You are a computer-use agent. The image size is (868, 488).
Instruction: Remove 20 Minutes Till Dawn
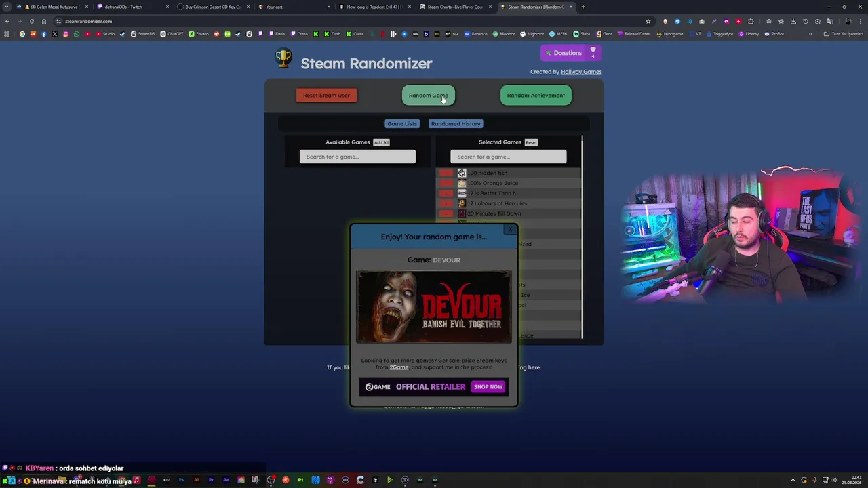(x=446, y=213)
